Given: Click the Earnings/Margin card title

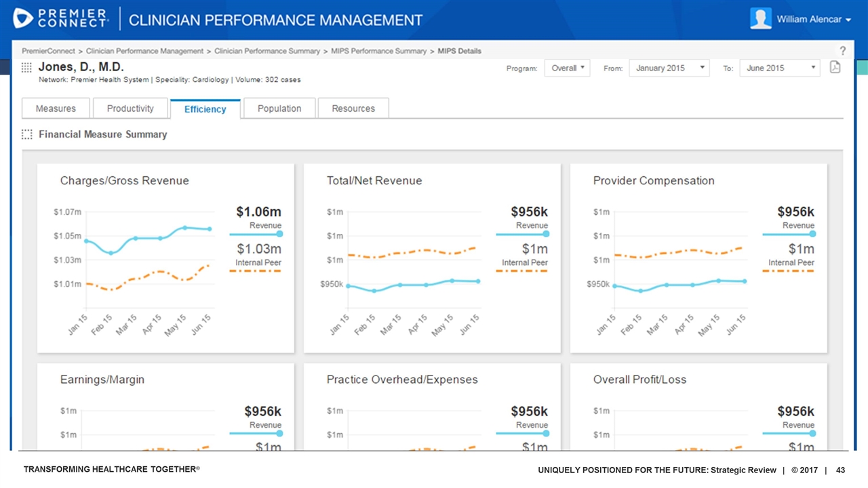Looking at the screenshot, I should coord(102,380).
